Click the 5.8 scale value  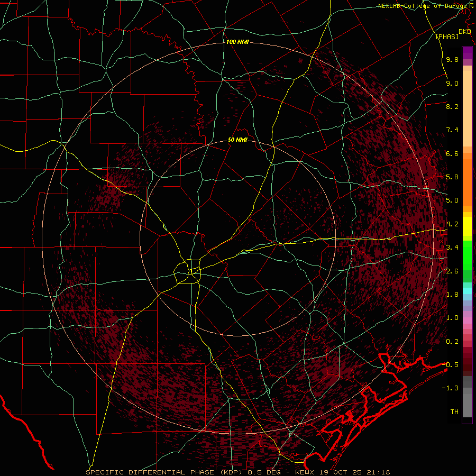coord(452,177)
